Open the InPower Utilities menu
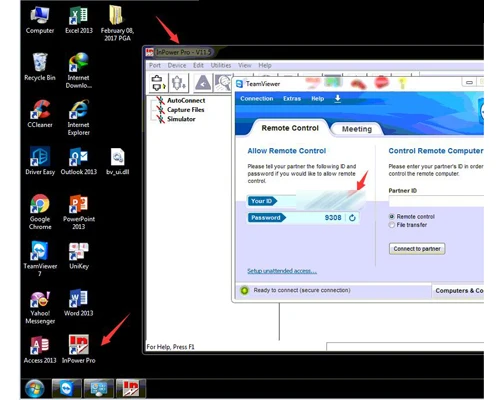Screen dimensions: 500x400 click(221, 65)
